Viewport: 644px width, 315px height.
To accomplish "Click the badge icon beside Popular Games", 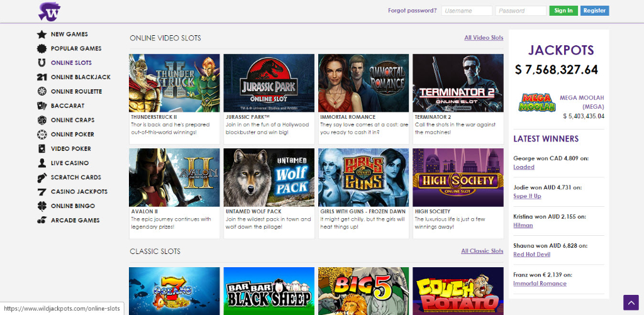I will pyautogui.click(x=42, y=48).
